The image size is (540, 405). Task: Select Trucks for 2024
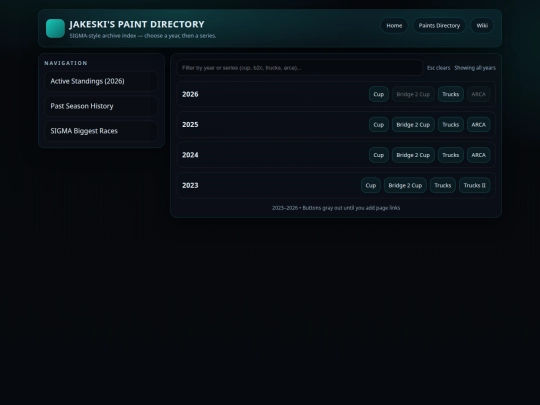pyautogui.click(x=450, y=155)
